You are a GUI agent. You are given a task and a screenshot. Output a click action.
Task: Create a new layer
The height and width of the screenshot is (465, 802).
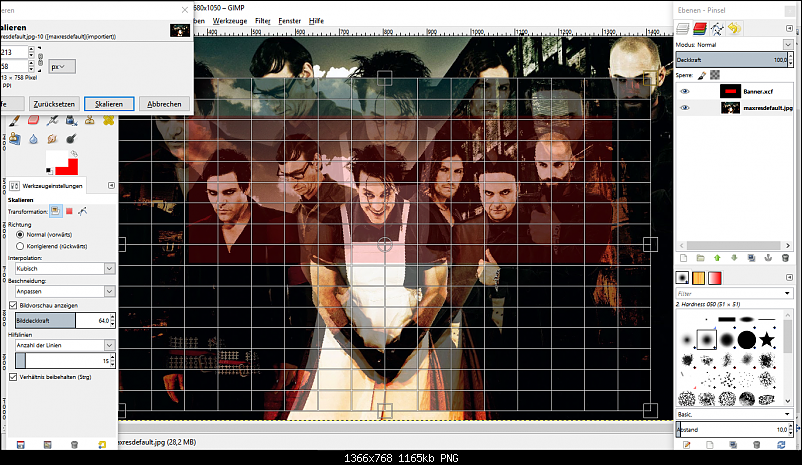click(x=684, y=258)
